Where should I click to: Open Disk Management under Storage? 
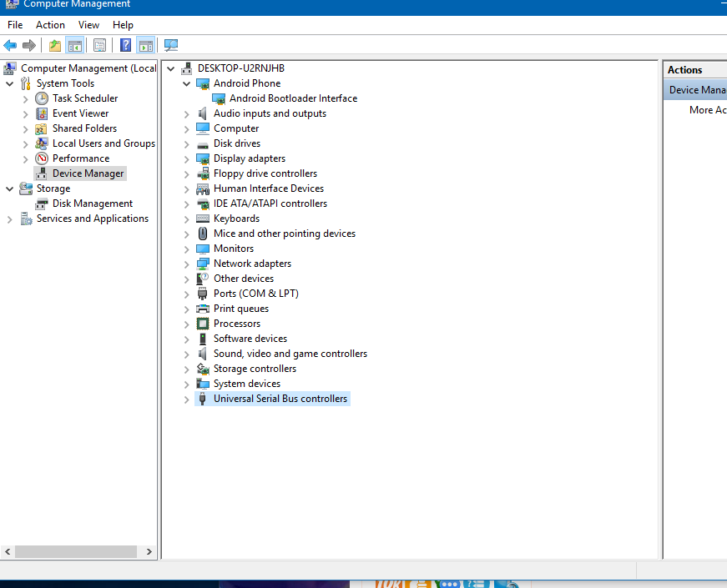click(92, 204)
